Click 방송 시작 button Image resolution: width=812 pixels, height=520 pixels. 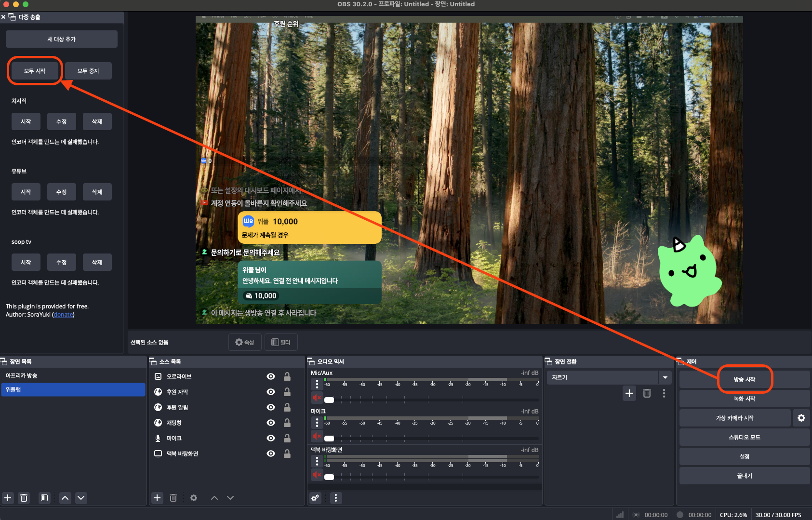745,379
